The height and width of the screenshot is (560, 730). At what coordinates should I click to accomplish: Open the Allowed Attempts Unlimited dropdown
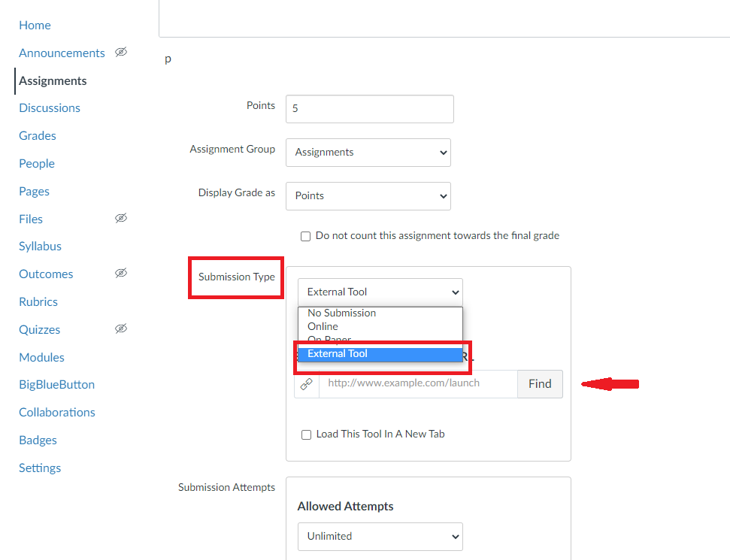tap(380, 537)
